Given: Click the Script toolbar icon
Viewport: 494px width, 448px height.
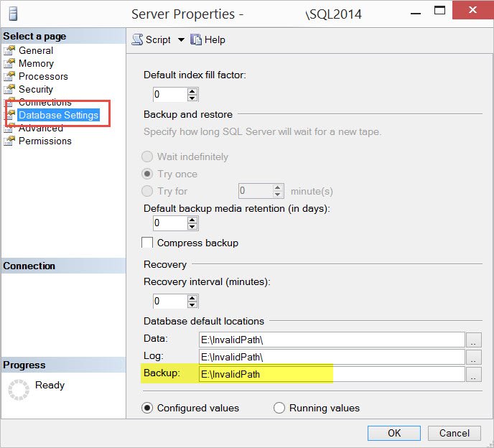Looking at the screenshot, I should click(137, 39).
